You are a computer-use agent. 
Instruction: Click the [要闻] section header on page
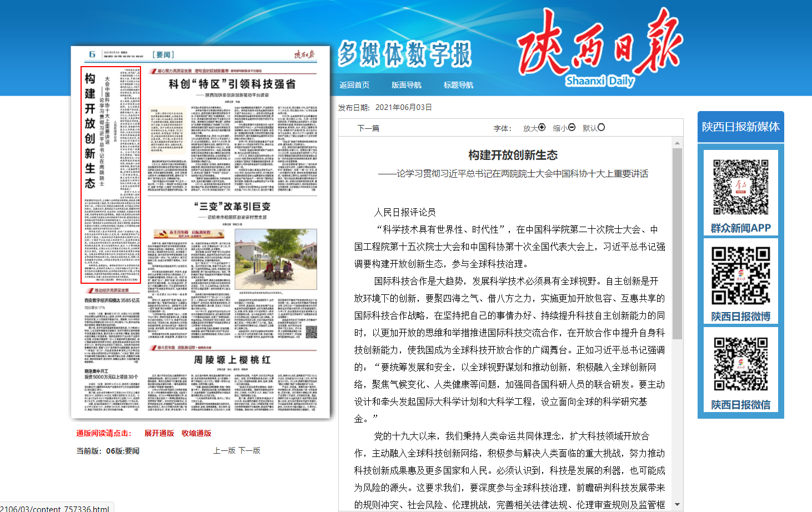(x=163, y=54)
